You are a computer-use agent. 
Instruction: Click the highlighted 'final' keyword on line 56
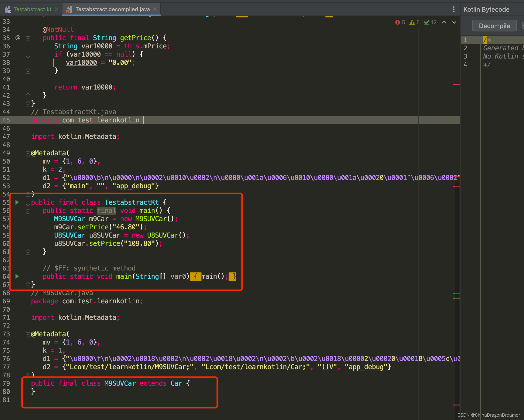pos(107,210)
